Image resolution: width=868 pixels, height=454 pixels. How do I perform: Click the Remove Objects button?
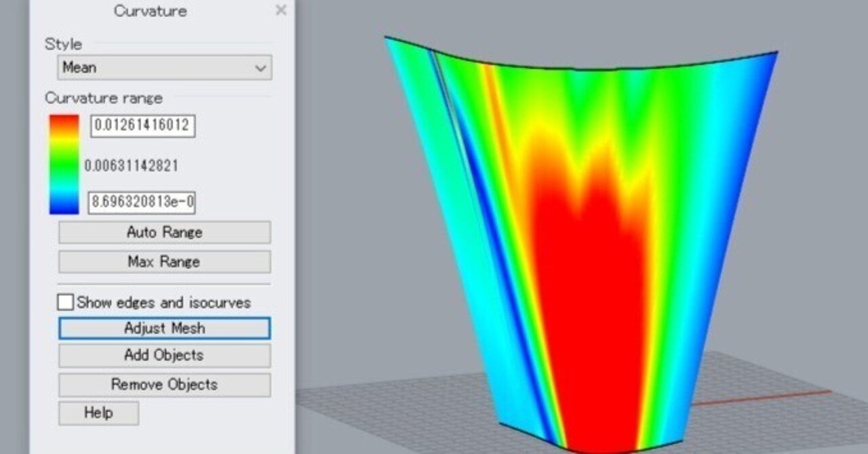[163, 384]
